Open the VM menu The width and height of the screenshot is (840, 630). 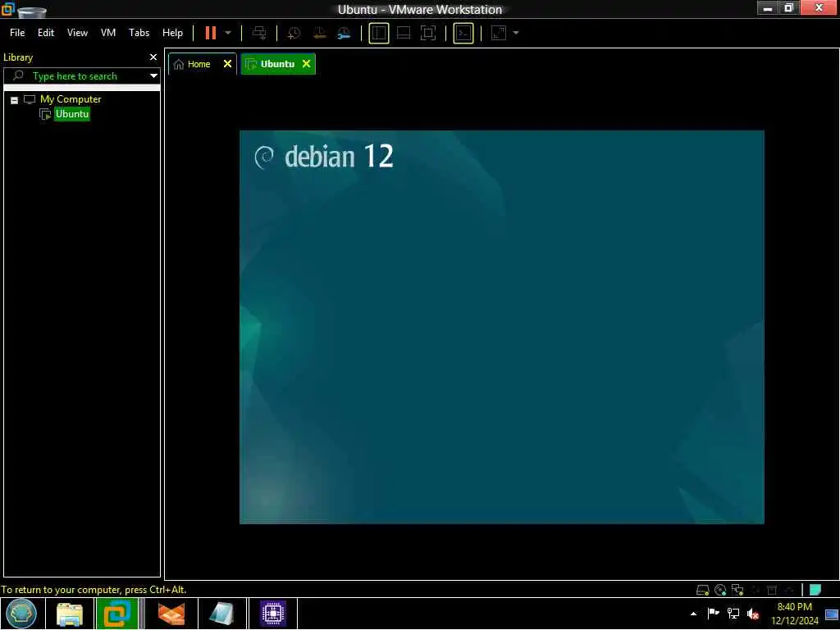tap(108, 33)
